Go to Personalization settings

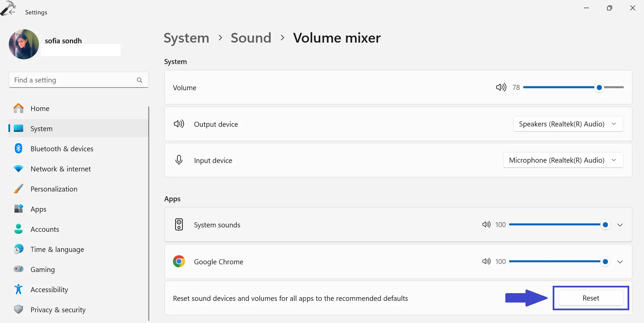pyautogui.click(x=54, y=189)
